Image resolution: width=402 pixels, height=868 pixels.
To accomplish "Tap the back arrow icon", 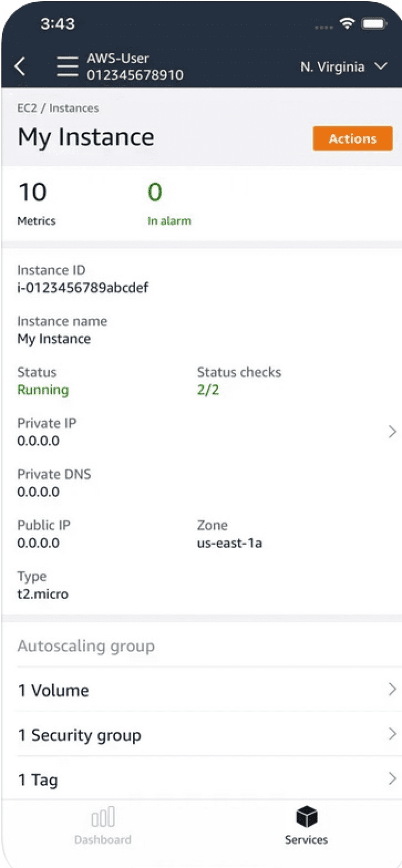I will pos(20,66).
